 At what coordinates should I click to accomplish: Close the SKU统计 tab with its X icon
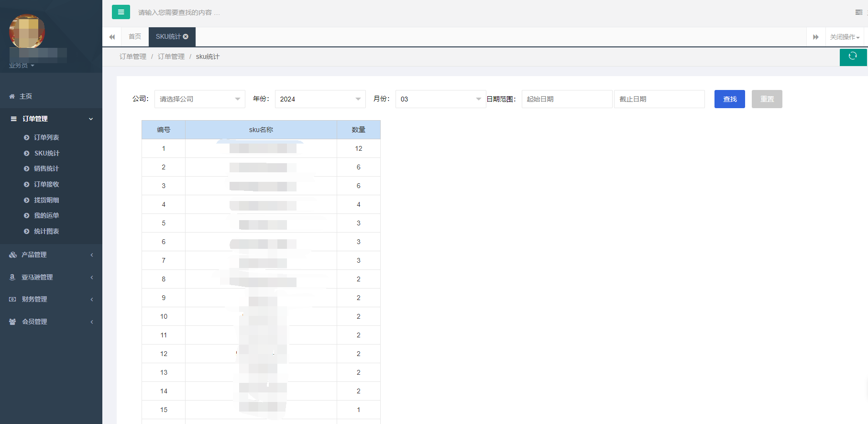(186, 37)
